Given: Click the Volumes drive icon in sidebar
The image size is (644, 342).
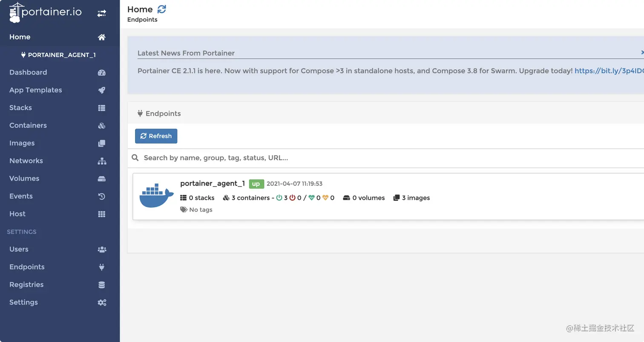Looking at the screenshot, I should 101,179.
